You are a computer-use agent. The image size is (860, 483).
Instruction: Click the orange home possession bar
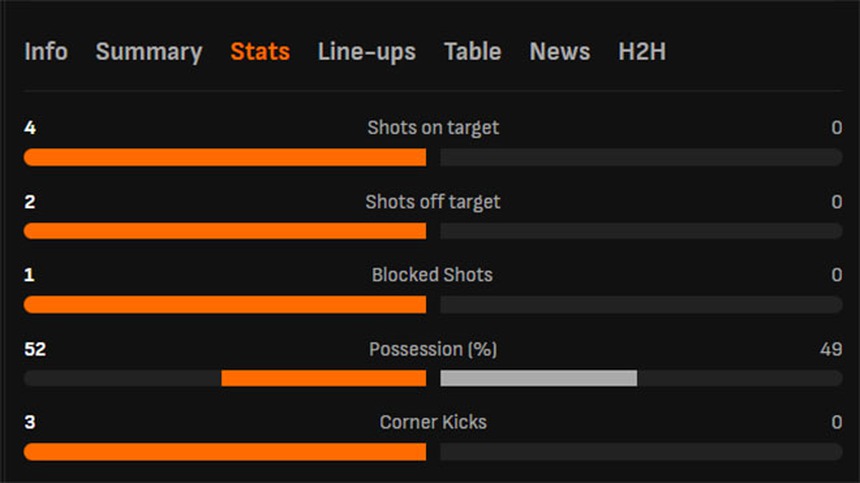323,378
